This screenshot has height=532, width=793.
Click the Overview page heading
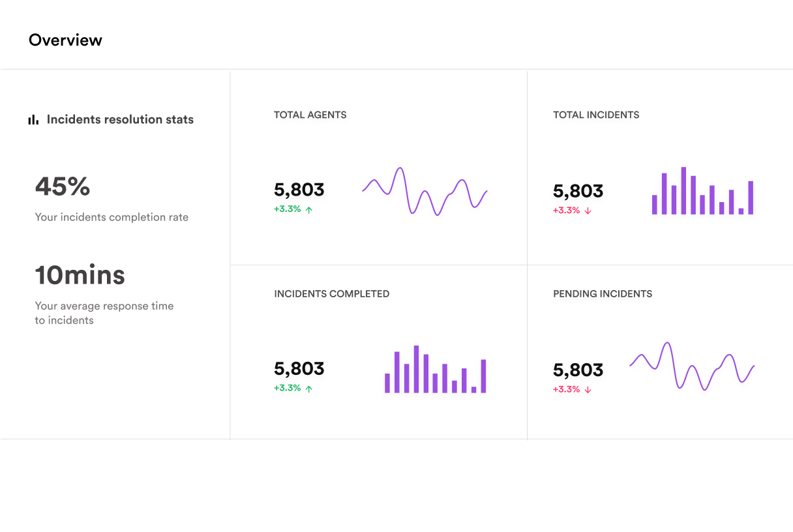point(65,40)
